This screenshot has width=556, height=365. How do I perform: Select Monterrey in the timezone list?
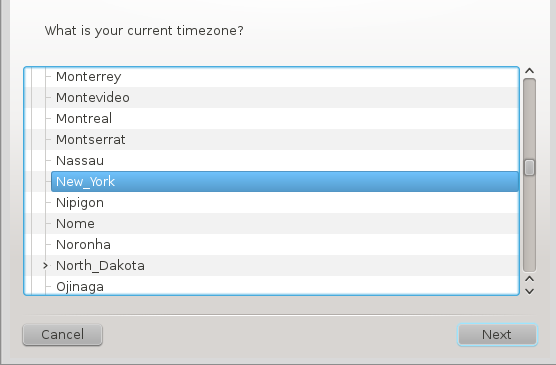click(89, 77)
